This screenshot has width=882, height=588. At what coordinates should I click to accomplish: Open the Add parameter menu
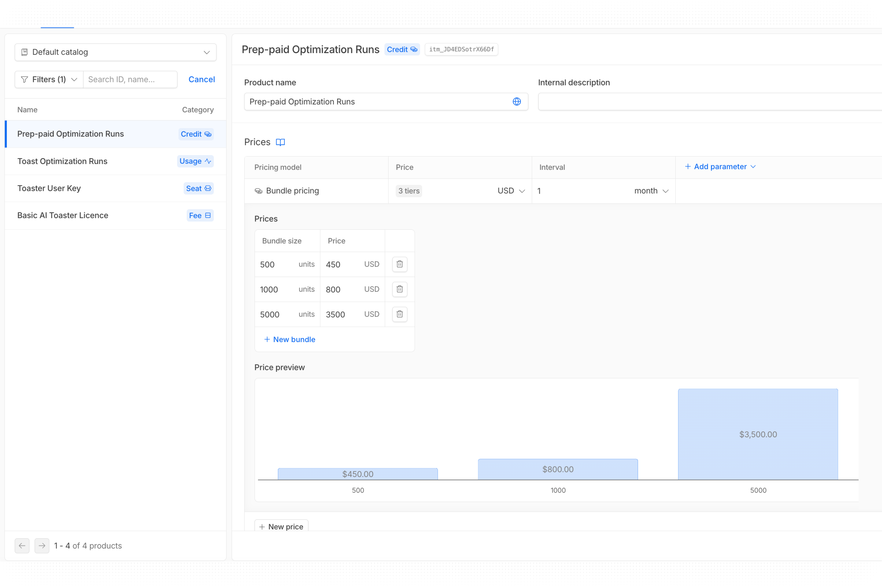720,166
